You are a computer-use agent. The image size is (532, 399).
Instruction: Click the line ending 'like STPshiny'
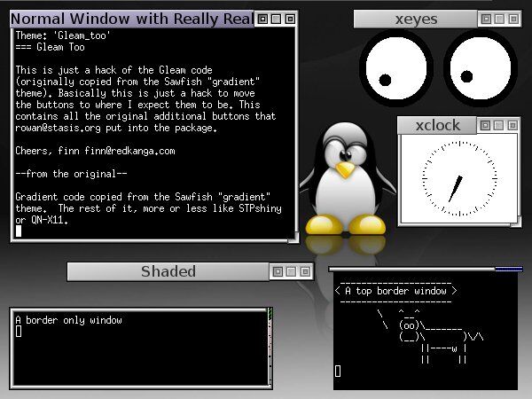coord(149,208)
